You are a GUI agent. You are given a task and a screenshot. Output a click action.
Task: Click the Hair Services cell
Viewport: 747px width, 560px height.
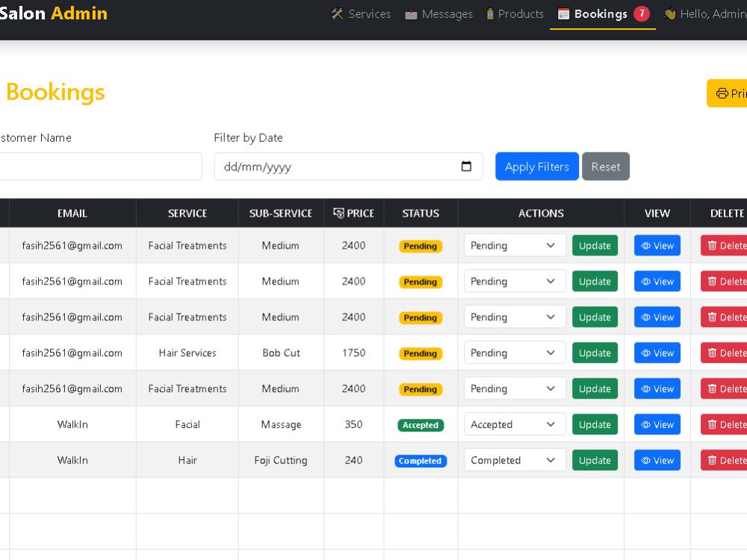point(187,353)
